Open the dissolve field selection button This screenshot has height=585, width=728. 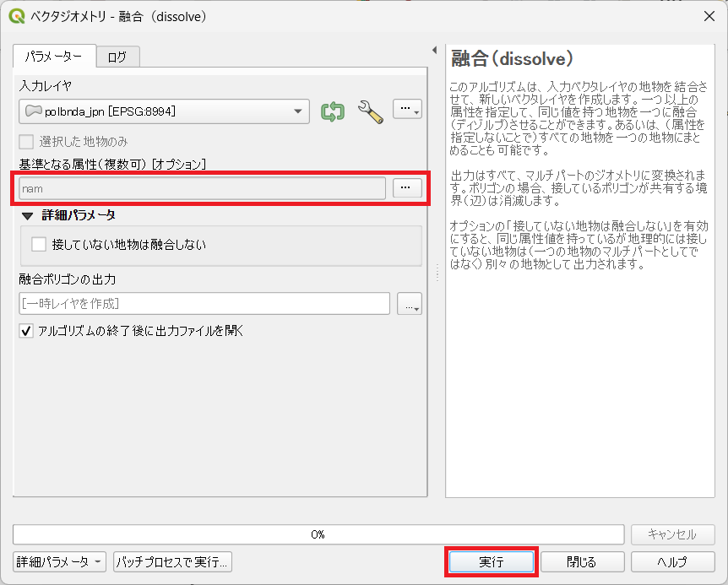pos(407,188)
